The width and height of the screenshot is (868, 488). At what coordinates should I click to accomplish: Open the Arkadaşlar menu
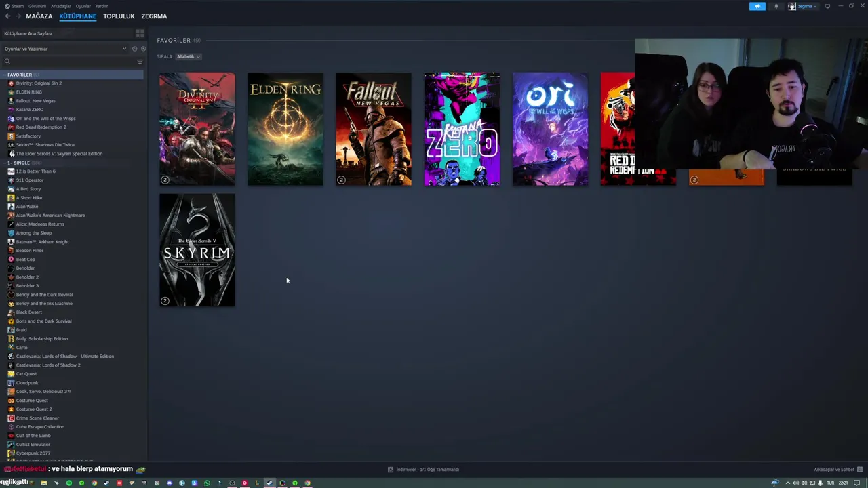[x=60, y=6]
